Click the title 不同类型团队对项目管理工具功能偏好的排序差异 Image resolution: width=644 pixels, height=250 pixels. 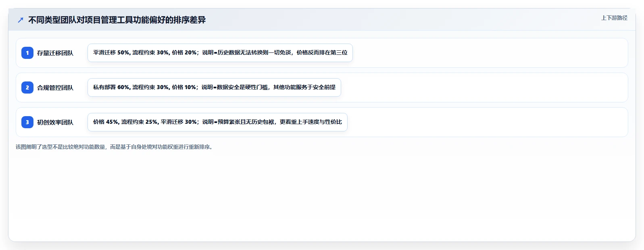(117, 20)
